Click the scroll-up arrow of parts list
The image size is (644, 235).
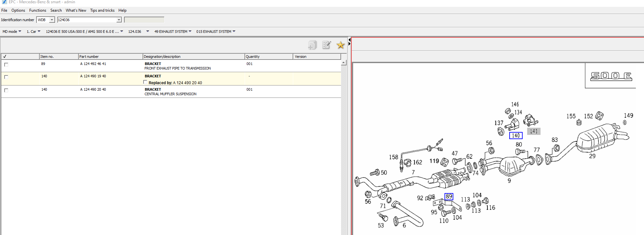click(344, 62)
